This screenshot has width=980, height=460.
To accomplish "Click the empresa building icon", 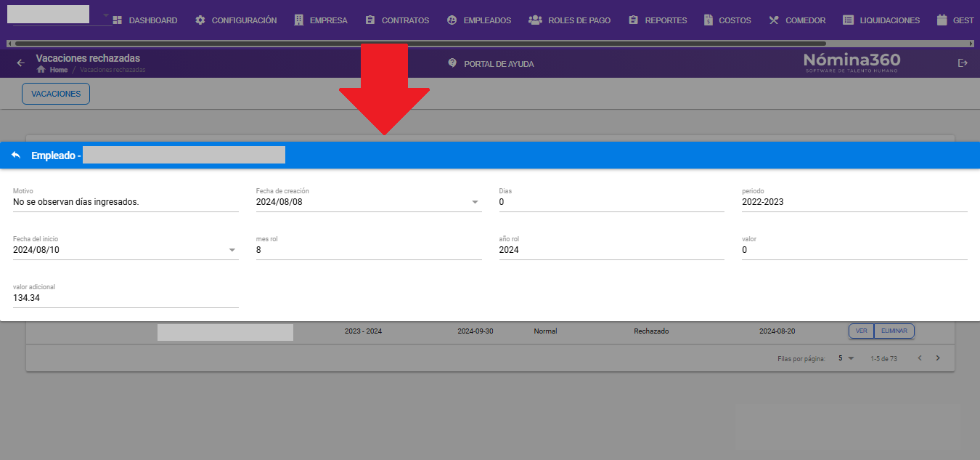I will (x=299, y=20).
